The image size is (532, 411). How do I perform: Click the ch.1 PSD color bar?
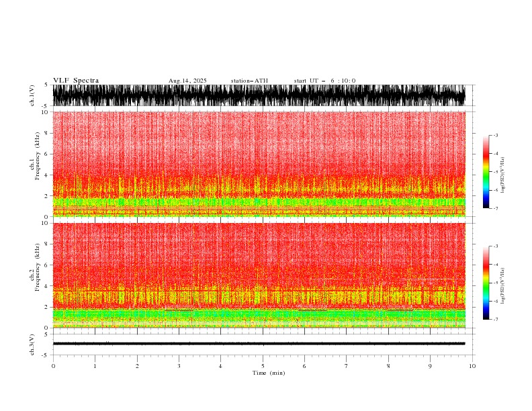[x=486, y=172]
